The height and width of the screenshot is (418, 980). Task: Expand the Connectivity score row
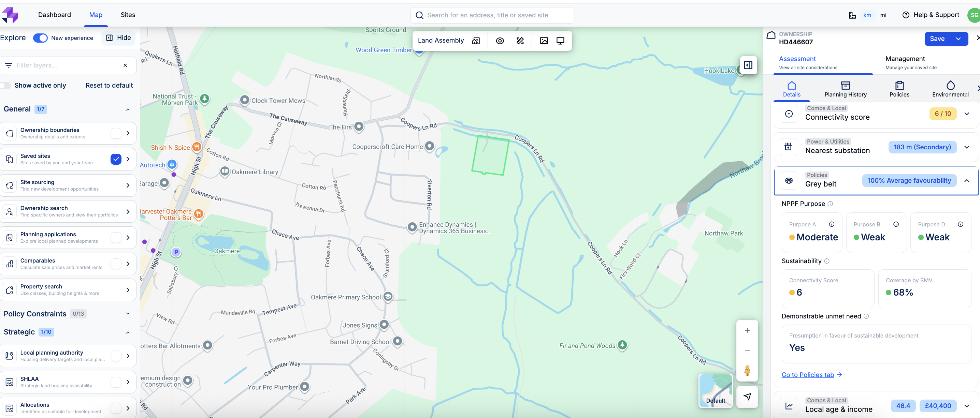(x=966, y=114)
